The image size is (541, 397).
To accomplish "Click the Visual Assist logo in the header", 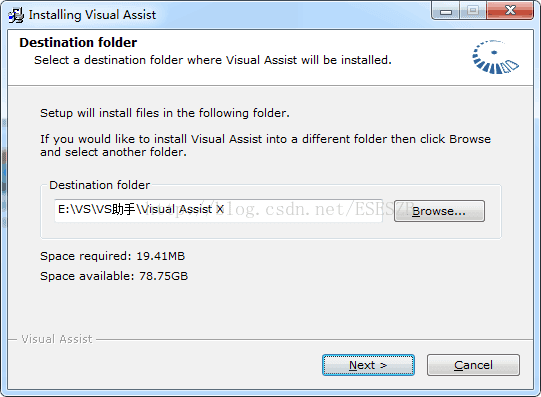I will coord(495,57).
